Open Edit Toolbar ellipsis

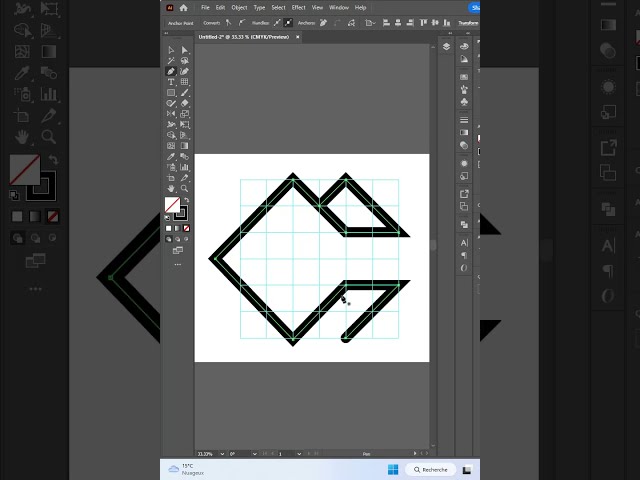click(x=178, y=264)
